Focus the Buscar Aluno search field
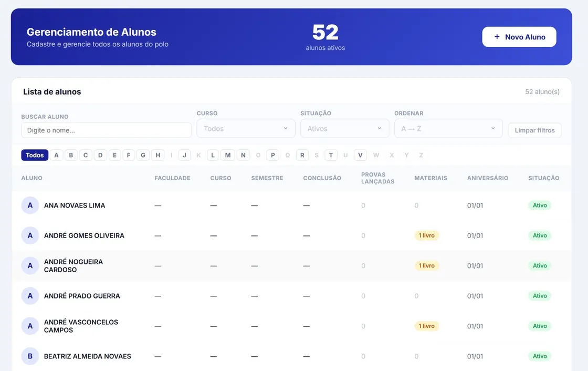 tap(107, 130)
